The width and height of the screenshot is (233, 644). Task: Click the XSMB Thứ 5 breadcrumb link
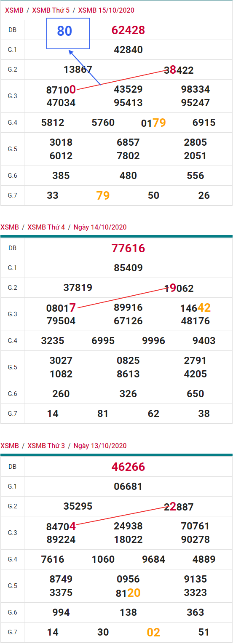51,10
